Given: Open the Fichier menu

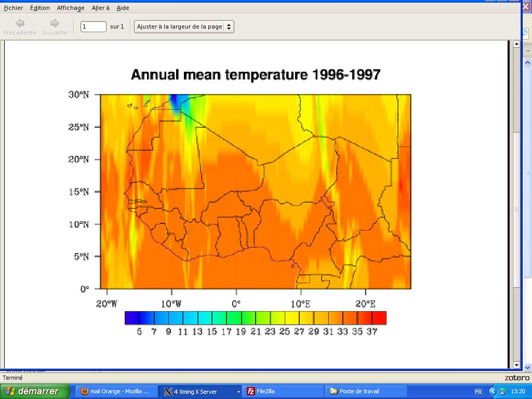Looking at the screenshot, I should 14,8.
